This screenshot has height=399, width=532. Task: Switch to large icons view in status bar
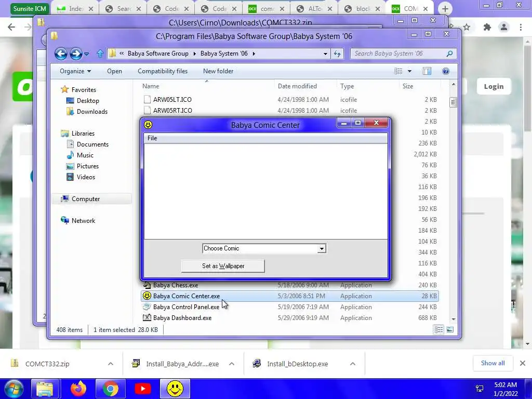[x=450, y=329]
